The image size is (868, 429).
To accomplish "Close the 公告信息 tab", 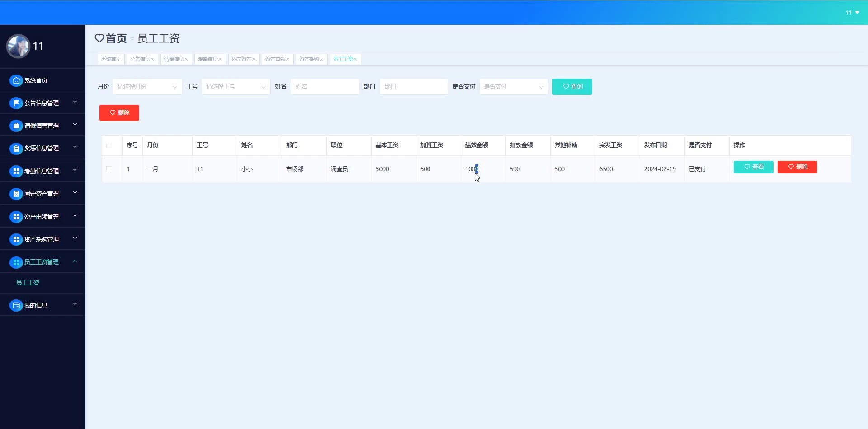I will 152,59.
